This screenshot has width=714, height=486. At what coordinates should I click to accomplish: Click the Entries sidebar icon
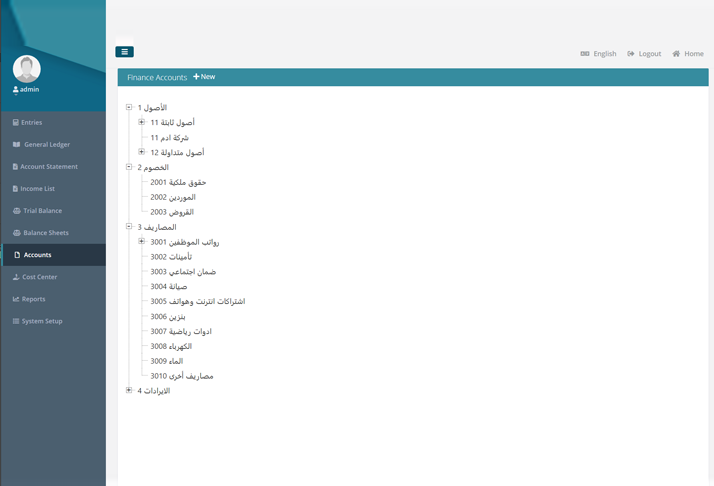(15, 123)
